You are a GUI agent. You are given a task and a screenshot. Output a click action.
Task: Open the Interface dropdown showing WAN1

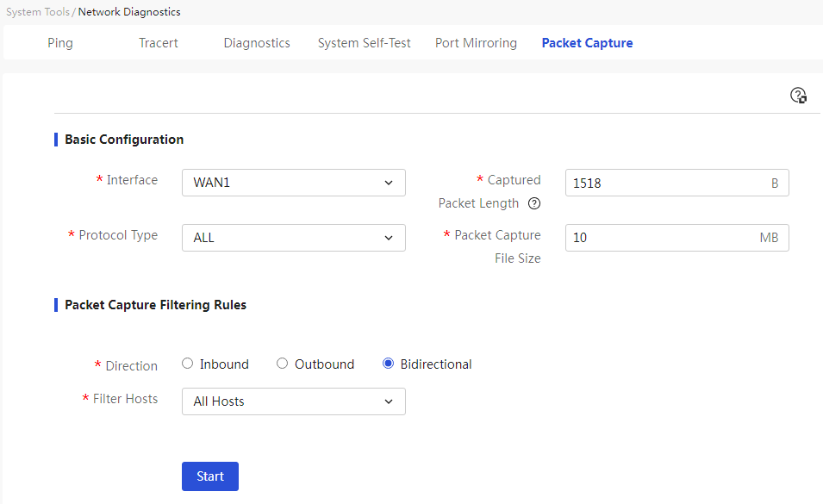293,183
